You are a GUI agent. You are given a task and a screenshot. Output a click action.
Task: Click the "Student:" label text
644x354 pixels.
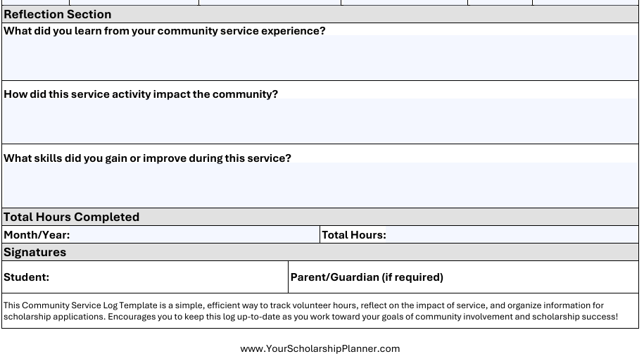click(27, 277)
